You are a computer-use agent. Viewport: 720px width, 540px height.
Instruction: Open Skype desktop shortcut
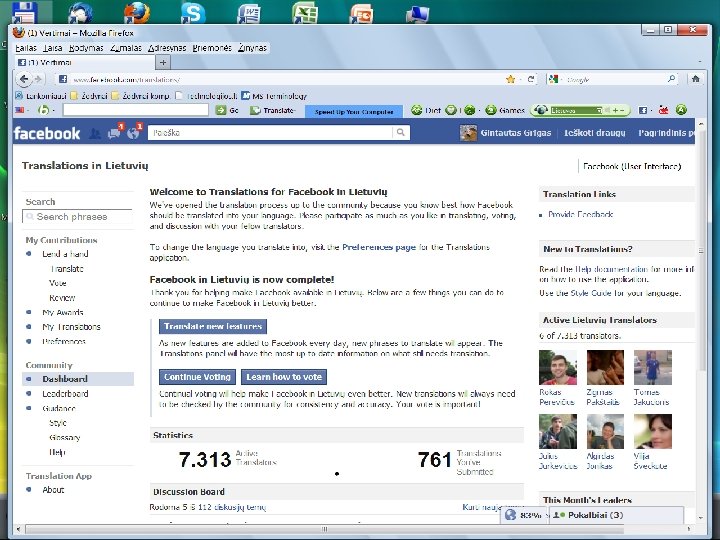192,12
